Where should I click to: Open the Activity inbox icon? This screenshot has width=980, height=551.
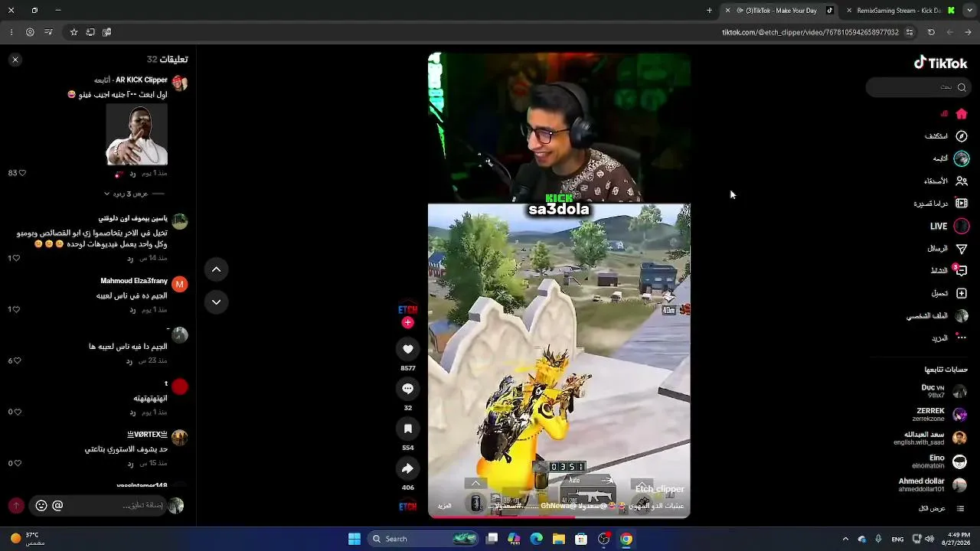pyautogui.click(x=962, y=271)
